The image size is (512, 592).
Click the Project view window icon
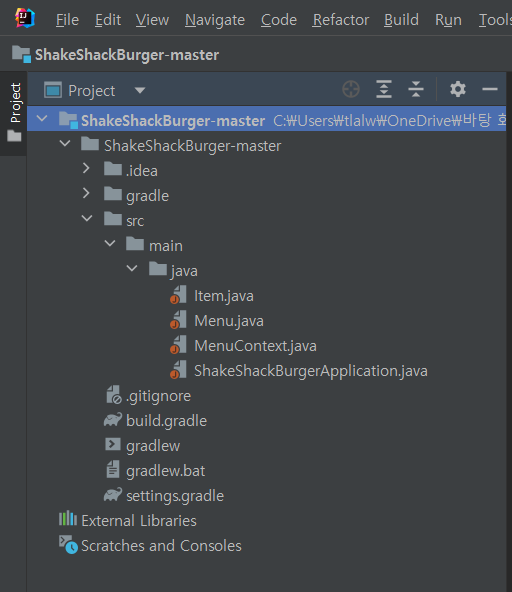pyautogui.click(x=53, y=90)
